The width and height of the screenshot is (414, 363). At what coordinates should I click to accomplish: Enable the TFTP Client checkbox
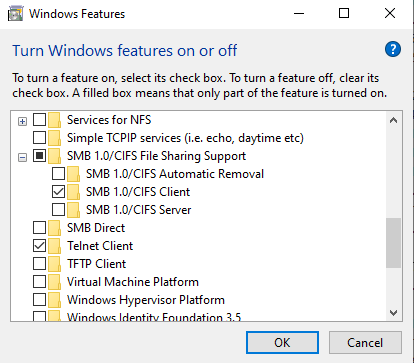coord(39,263)
